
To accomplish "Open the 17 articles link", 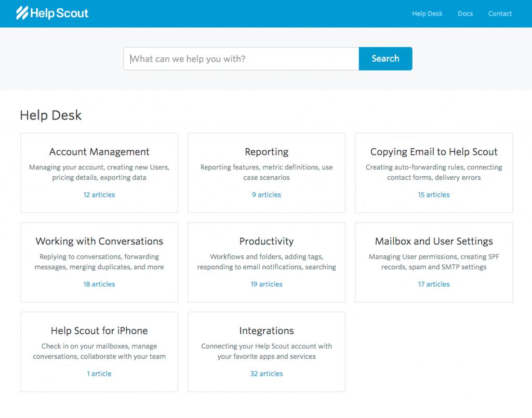I will coord(434,284).
